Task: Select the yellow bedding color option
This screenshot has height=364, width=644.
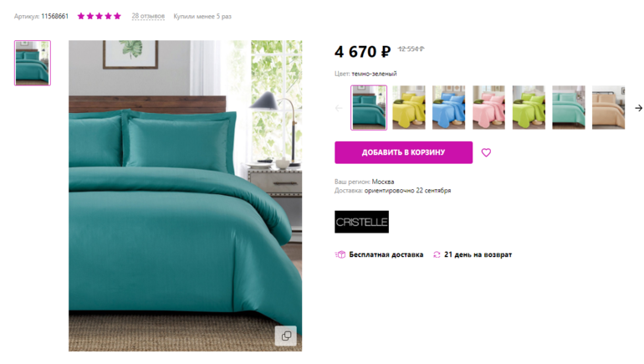Action: pos(409,108)
